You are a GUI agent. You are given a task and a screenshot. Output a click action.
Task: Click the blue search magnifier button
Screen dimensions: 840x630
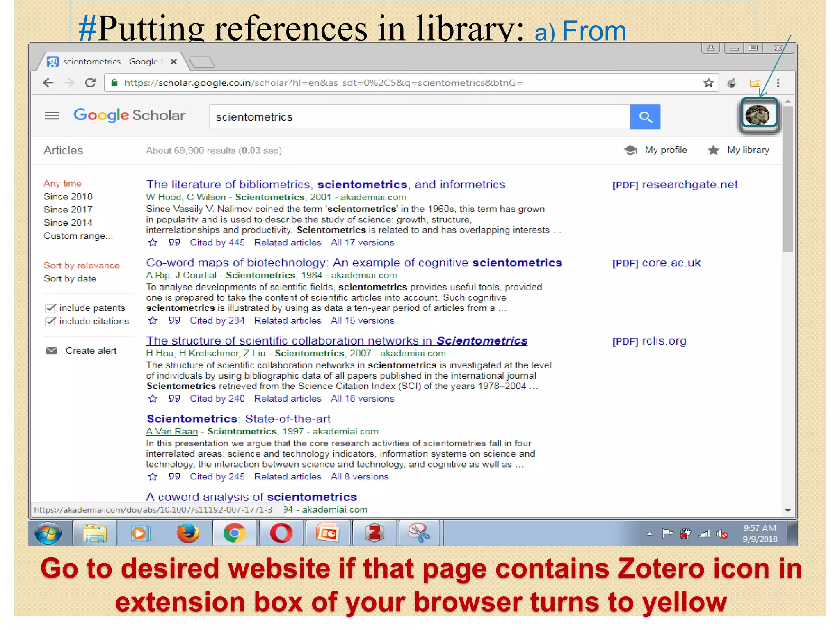point(645,117)
